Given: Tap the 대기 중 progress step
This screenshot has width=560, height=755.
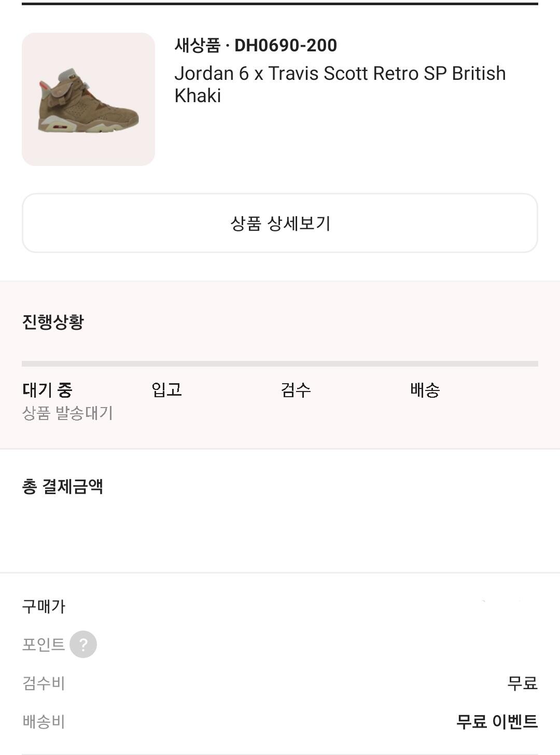Looking at the screenshot, I should tap(47, 389).
